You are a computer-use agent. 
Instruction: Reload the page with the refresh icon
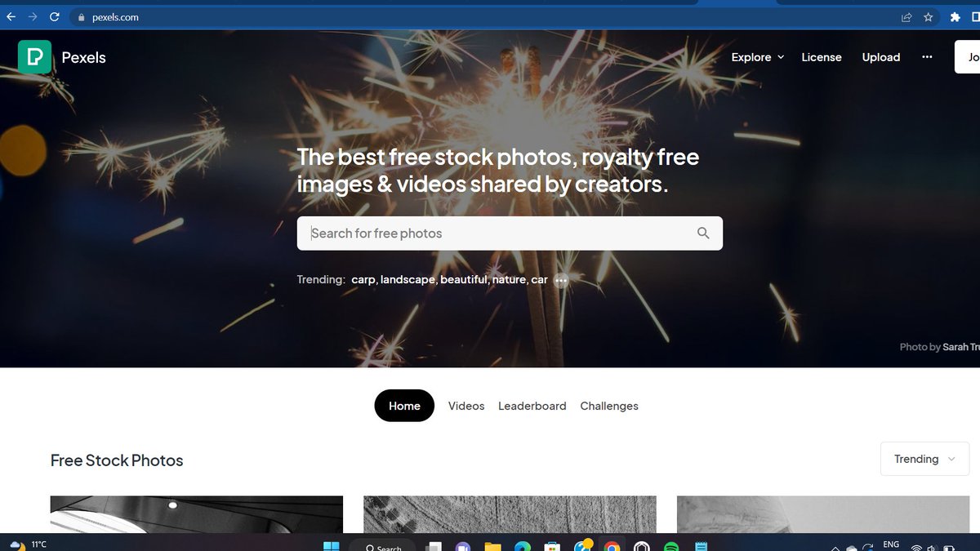[x=55, y=16]
